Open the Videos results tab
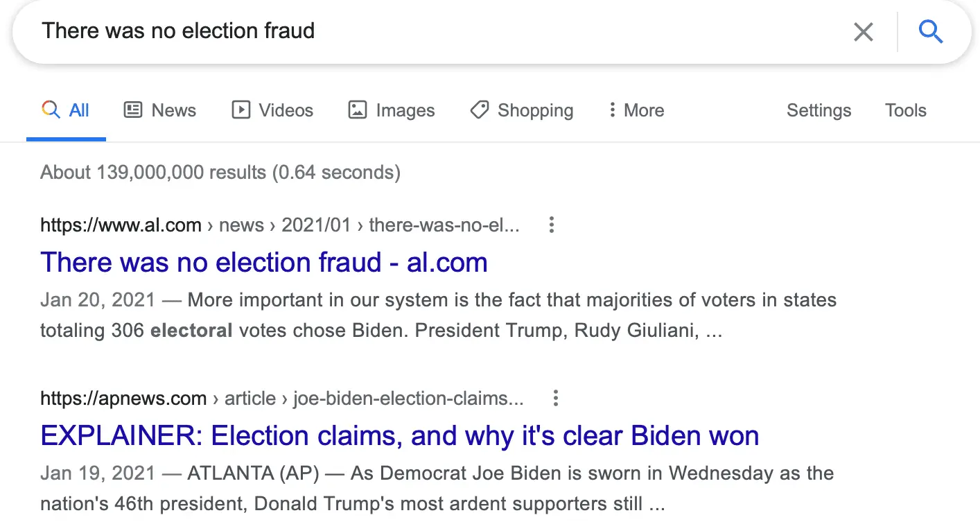The image size is (980, 531). (x=286, y=110)
